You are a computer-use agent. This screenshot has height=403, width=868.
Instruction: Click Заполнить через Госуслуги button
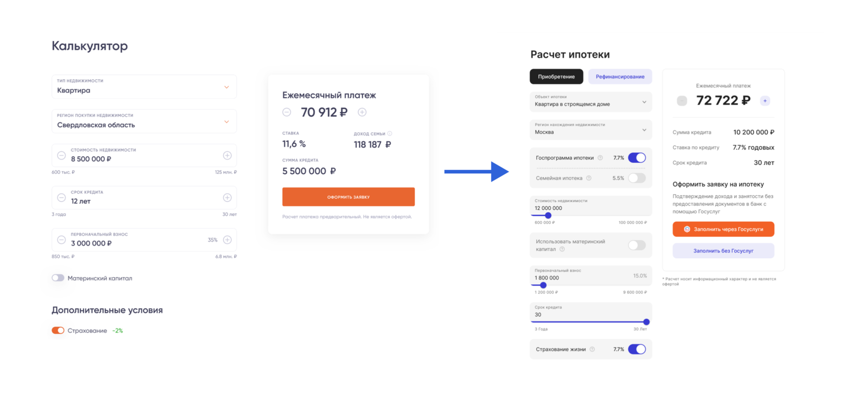coord(723,229)
